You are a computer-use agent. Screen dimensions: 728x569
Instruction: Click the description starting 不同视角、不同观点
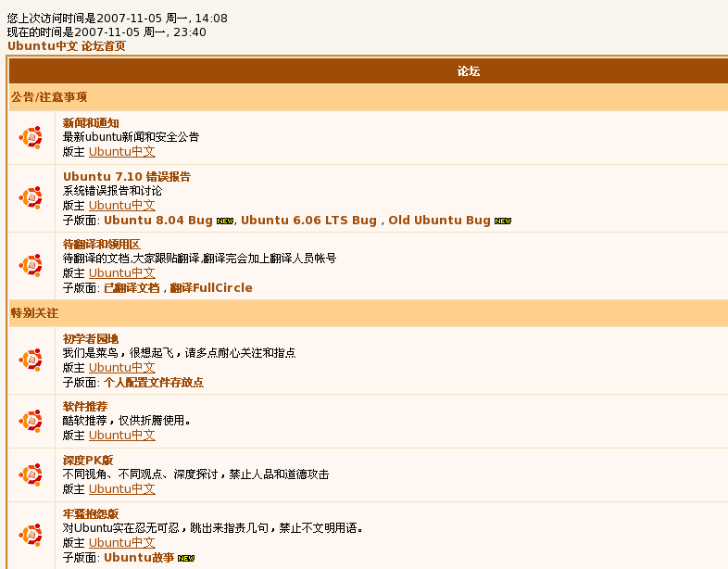(x=196, y=474)
